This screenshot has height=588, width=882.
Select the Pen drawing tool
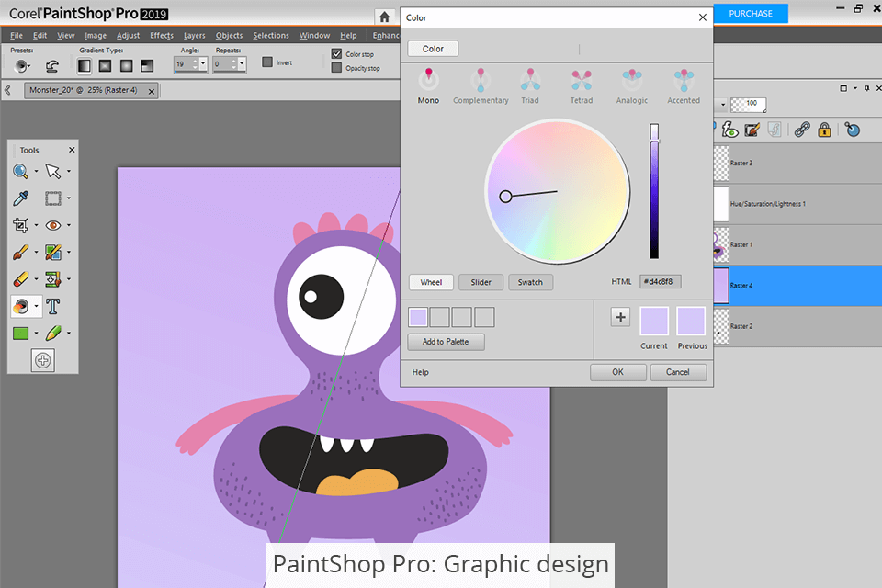point(53,334)
